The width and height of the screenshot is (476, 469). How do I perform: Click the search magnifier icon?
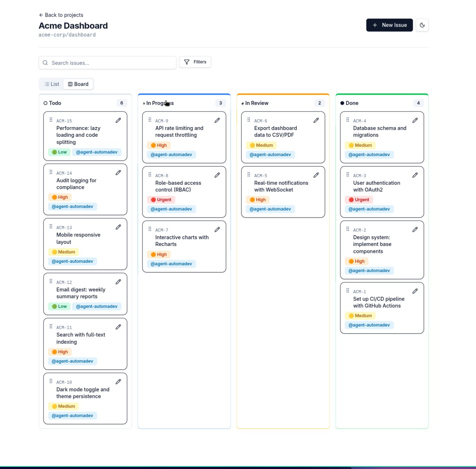coord(45,62)
